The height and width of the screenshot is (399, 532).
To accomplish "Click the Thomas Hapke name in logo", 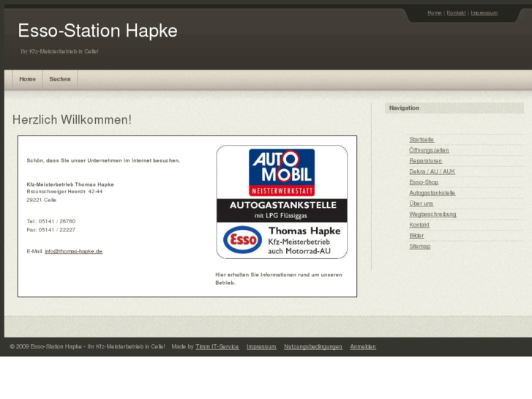I will click(x=304, y=231).
